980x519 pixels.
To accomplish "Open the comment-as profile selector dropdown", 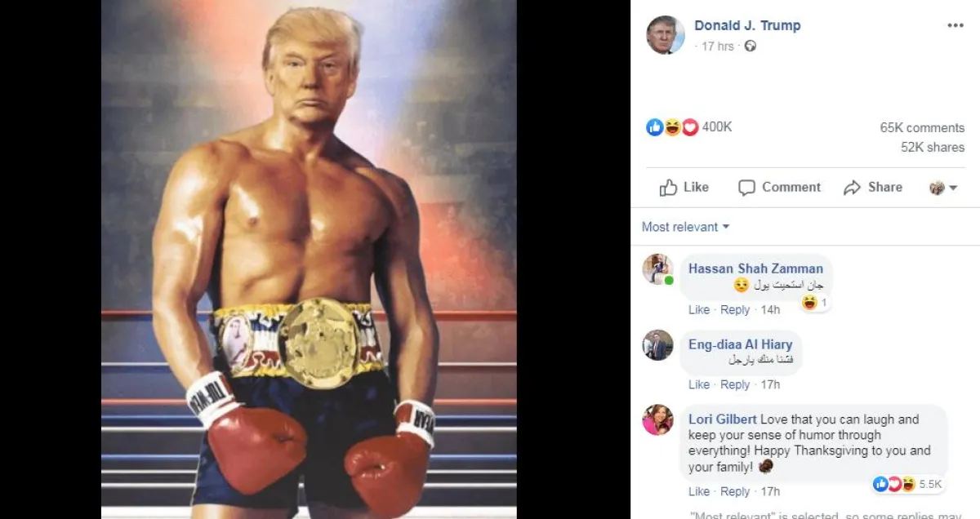I will 943,188.
